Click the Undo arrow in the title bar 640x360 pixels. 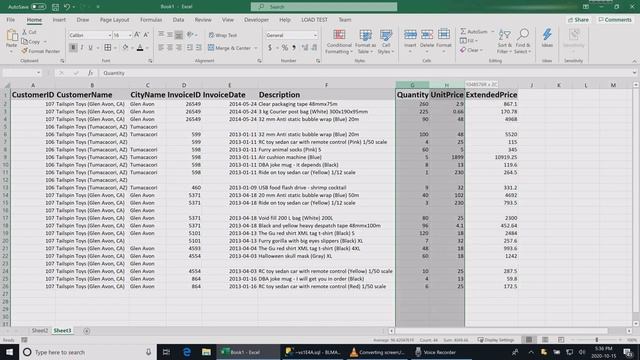[67, 7]
